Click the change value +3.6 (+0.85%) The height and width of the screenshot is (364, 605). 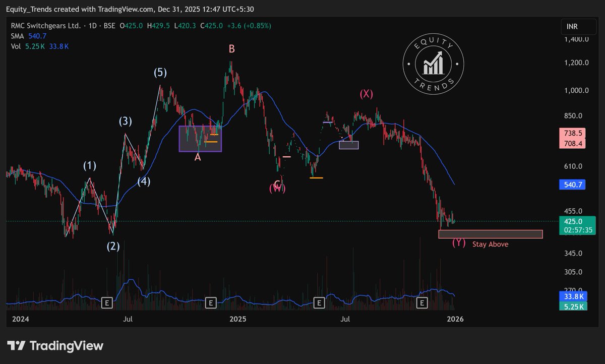point(248,26)
